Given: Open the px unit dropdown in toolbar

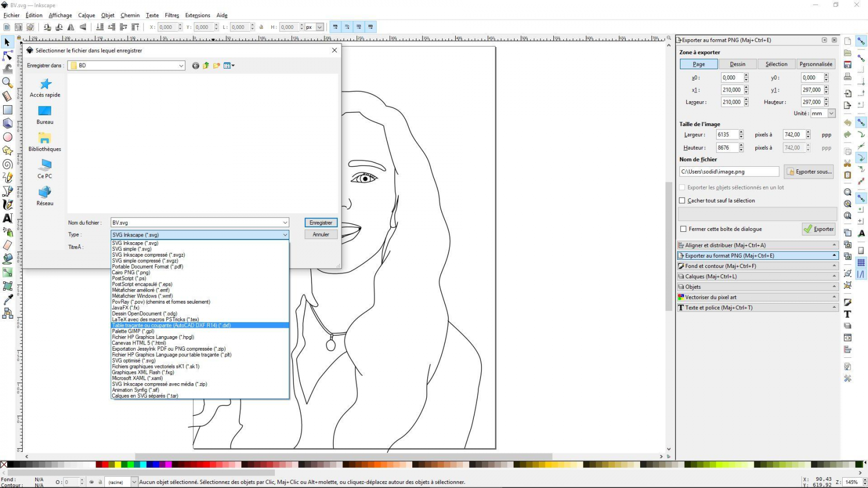Looking at the screenshot, I should 320,27.
